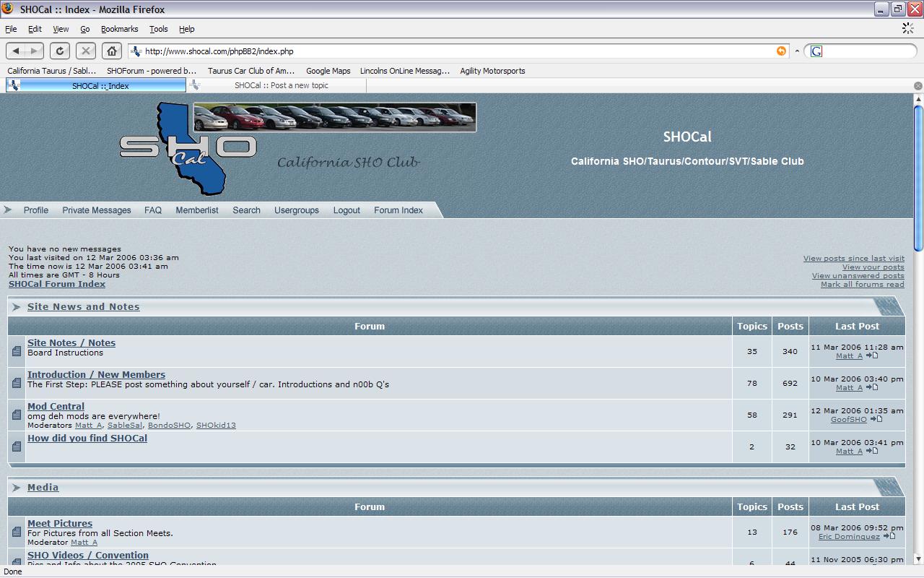Go to the Home page icon
Image resolution: width=924 pixels, height=578 pixels.
(x=112, y=51)
